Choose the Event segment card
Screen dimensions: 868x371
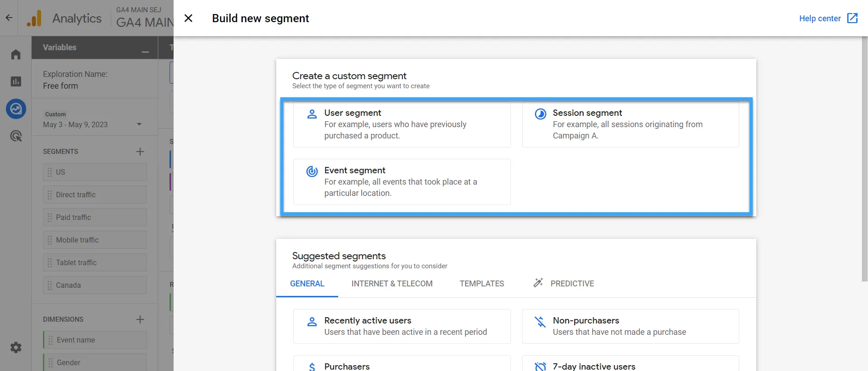coord(402,182)
